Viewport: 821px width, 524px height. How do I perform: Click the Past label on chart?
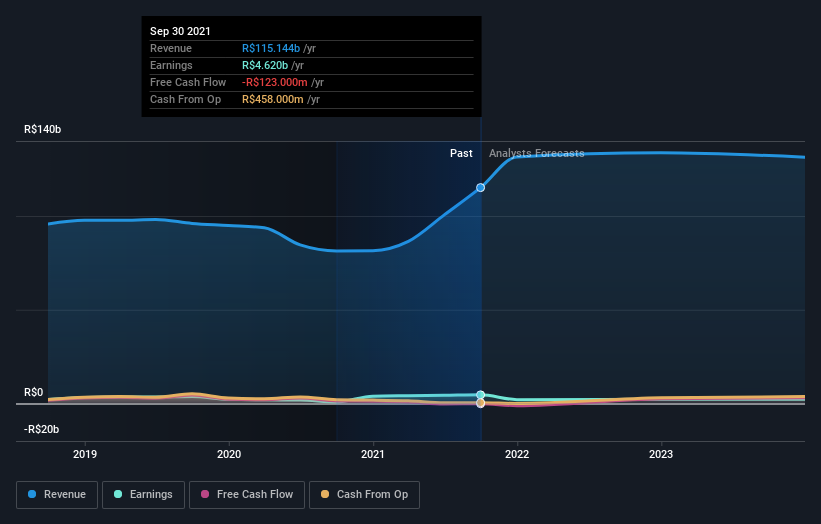(x=461, y=153)
